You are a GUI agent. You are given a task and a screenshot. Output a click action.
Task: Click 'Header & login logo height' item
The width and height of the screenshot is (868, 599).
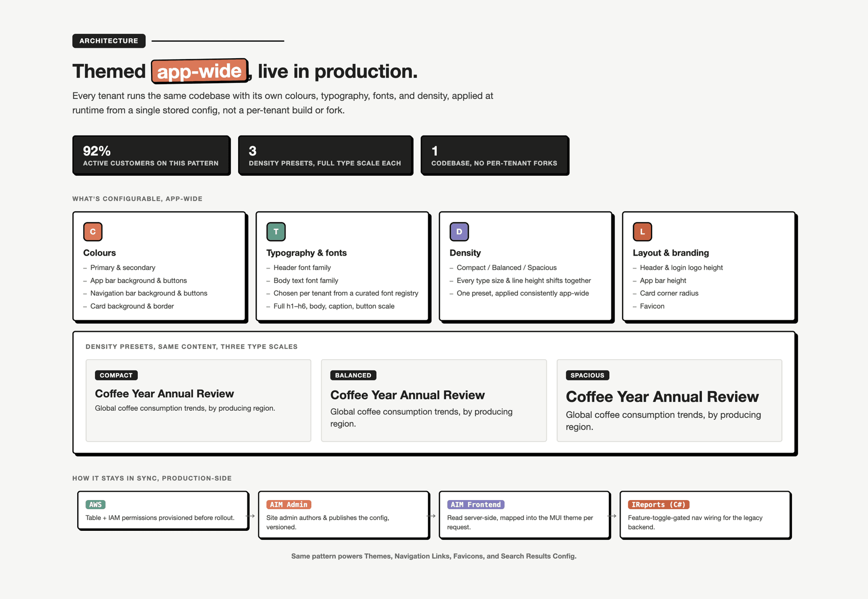[681, 267]
